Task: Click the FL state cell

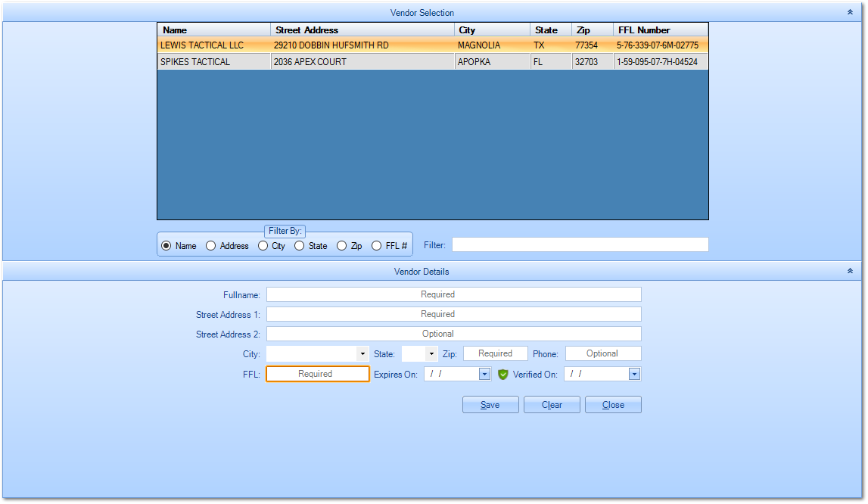Action: pos(551,61)
